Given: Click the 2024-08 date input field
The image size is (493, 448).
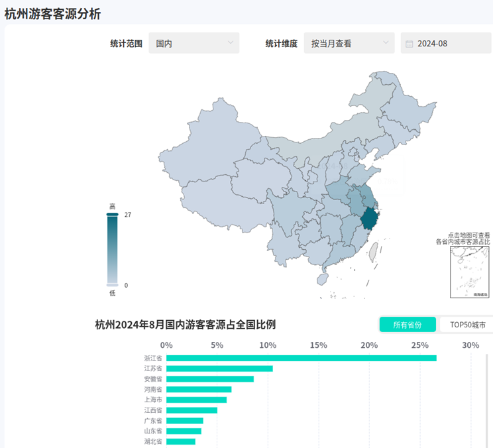Looking at the screenshot, I should click(x=444, y=43).
